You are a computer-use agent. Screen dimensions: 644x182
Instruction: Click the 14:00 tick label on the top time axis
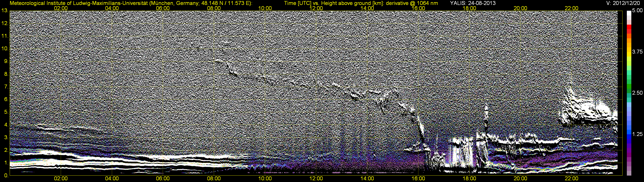(367, 8)
